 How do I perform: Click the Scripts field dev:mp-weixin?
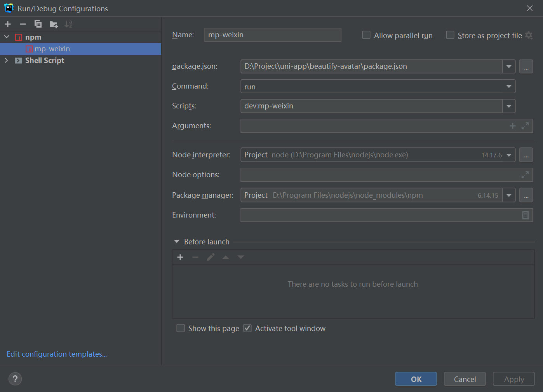point(372,106)
